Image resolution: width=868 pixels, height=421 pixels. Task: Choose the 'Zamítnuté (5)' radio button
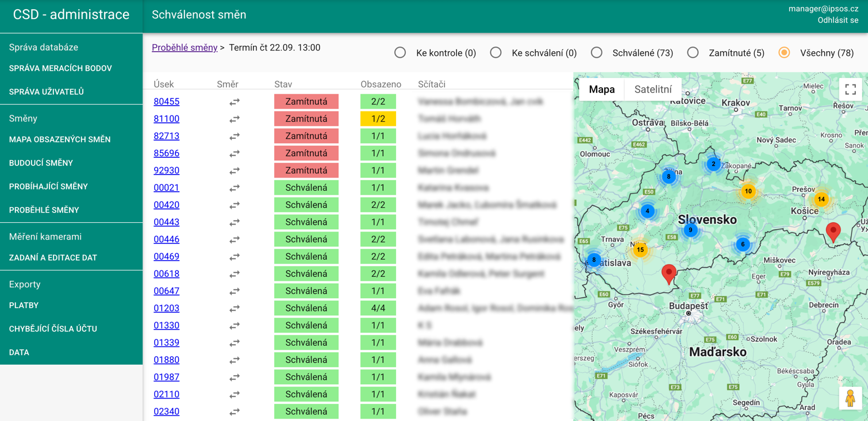click(693, 53)
